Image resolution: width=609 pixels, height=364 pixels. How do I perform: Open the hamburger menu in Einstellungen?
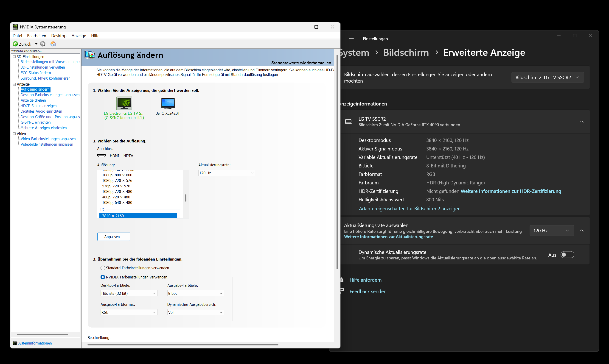point(351,39)
